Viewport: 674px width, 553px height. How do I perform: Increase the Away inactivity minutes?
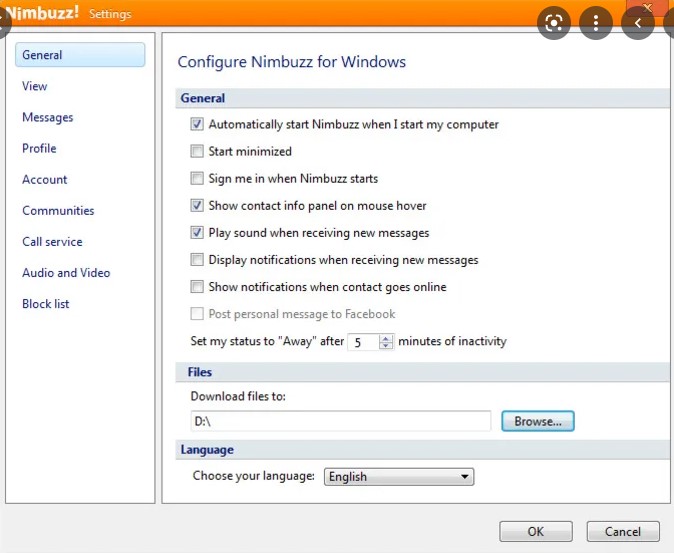coord(386,338)
